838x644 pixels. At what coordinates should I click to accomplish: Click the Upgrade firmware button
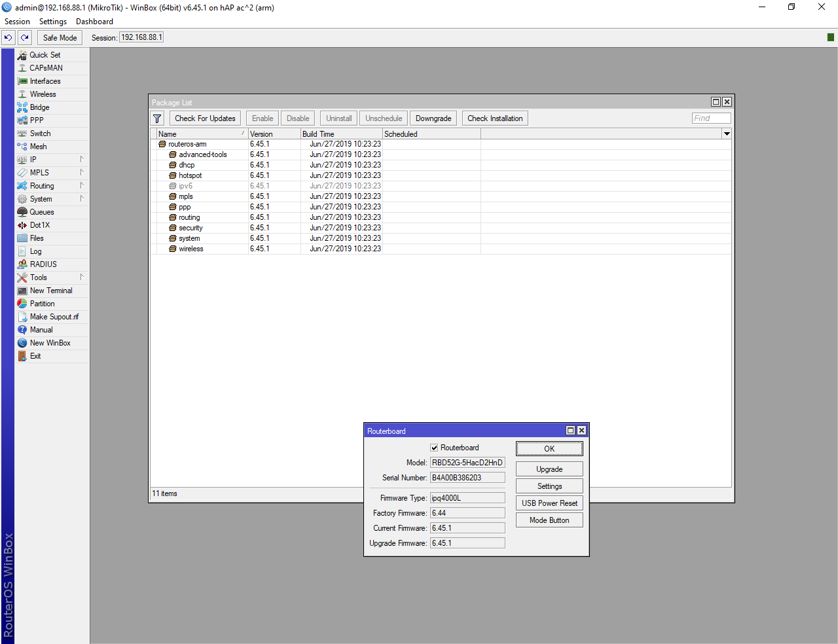click(549, 469)
